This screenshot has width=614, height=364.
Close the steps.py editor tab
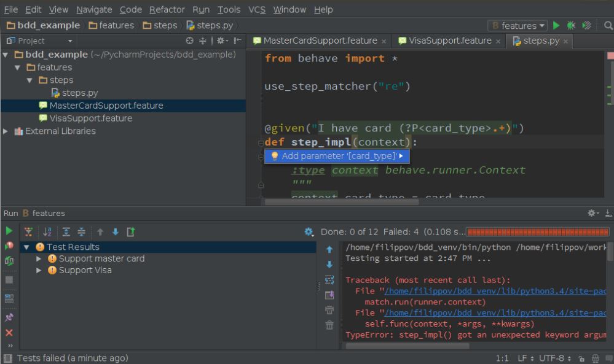[x=565, y=42]
